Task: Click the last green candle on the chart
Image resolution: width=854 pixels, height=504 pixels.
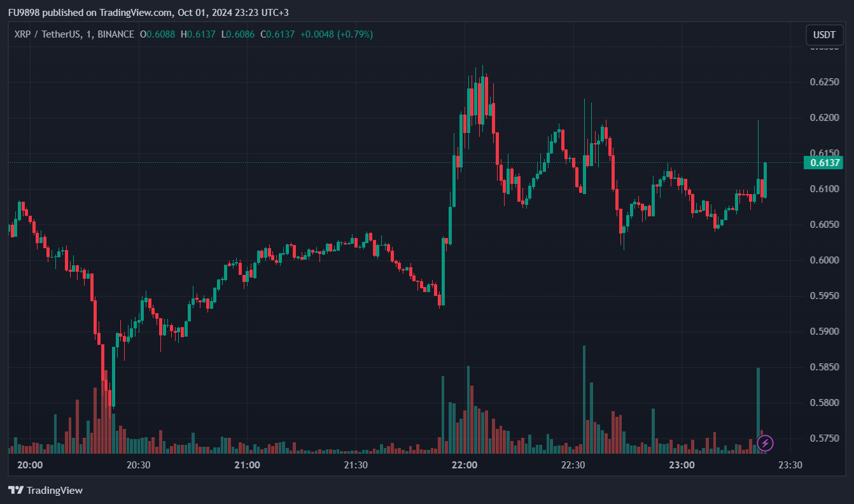Action: (765, 180)
